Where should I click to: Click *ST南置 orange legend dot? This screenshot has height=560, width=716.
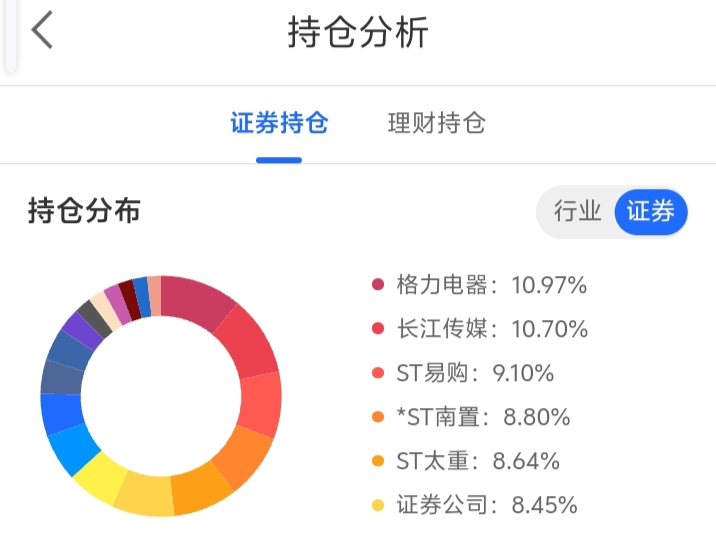click(378, 417)
